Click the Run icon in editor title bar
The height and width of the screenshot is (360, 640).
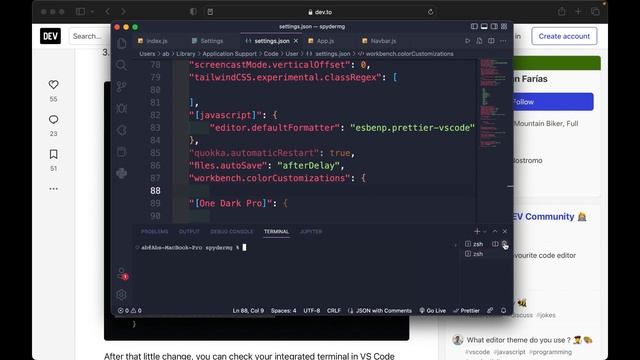click(467, 41)
